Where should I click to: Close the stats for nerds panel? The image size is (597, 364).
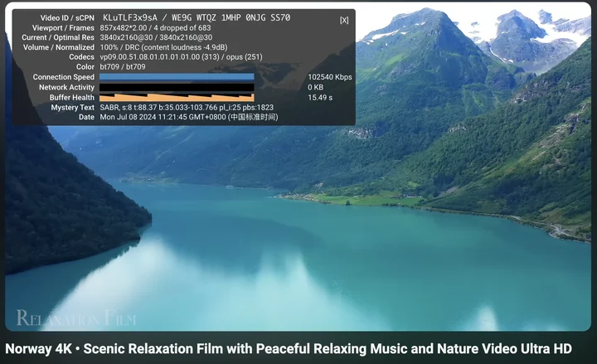[344, 20]
